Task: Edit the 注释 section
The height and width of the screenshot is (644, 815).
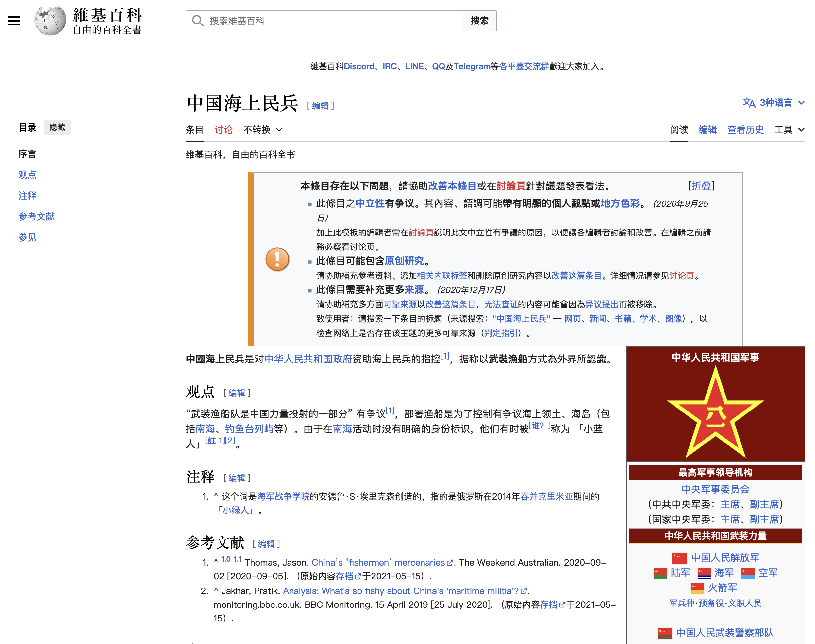Action: [237, 478]
